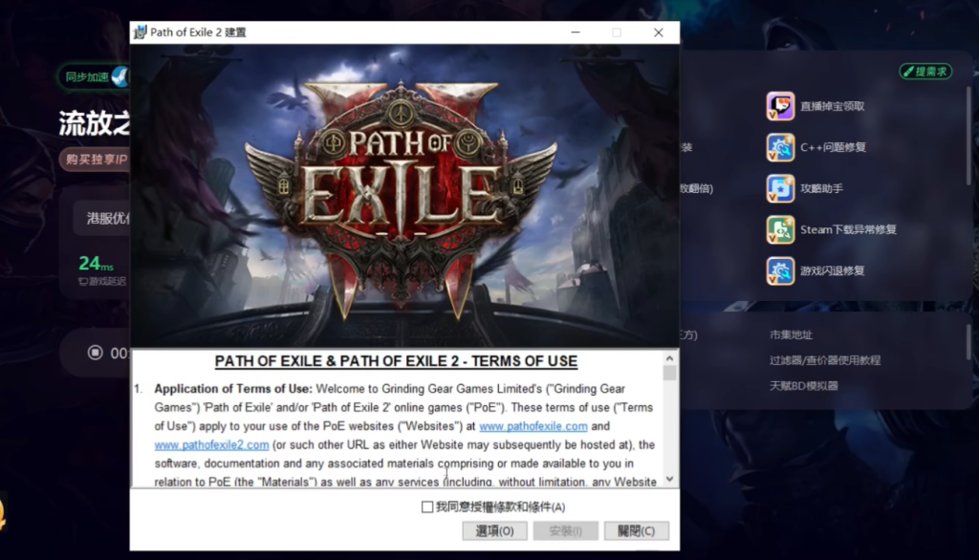Click the 市集地址 link
This screenshot has width=979, height=560.
pyautogui.click(x=791, y=334)
